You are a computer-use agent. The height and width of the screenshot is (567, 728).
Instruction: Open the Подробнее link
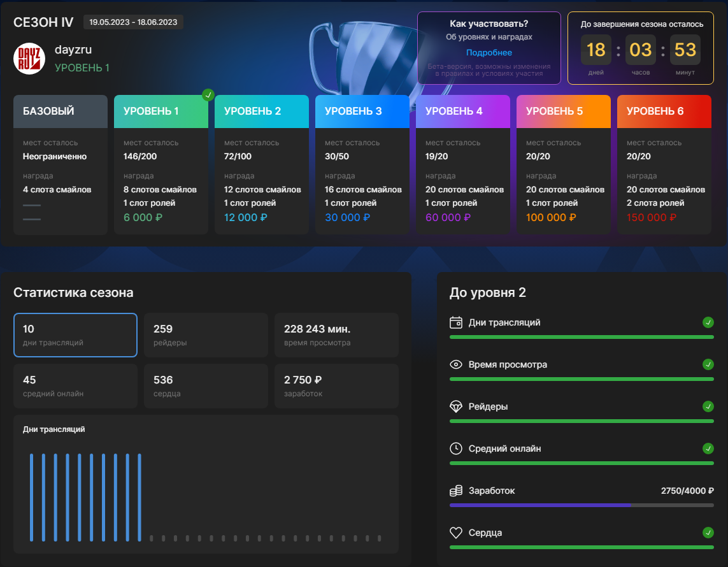point(489,53)
